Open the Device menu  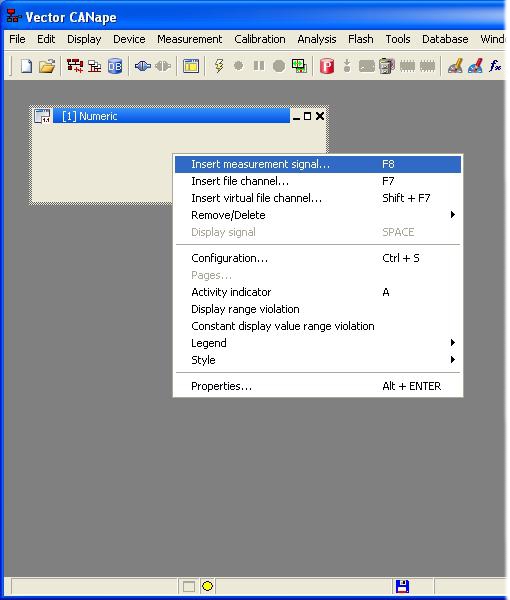coord(129,39)
